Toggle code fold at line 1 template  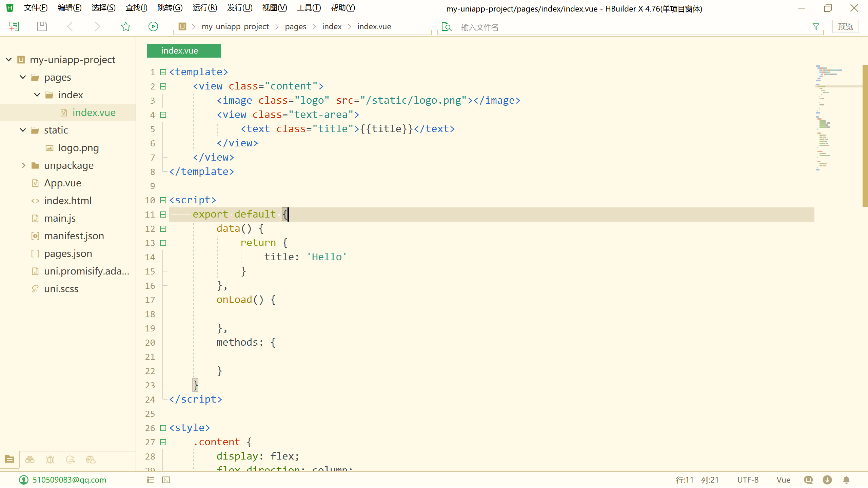(163, 72)
